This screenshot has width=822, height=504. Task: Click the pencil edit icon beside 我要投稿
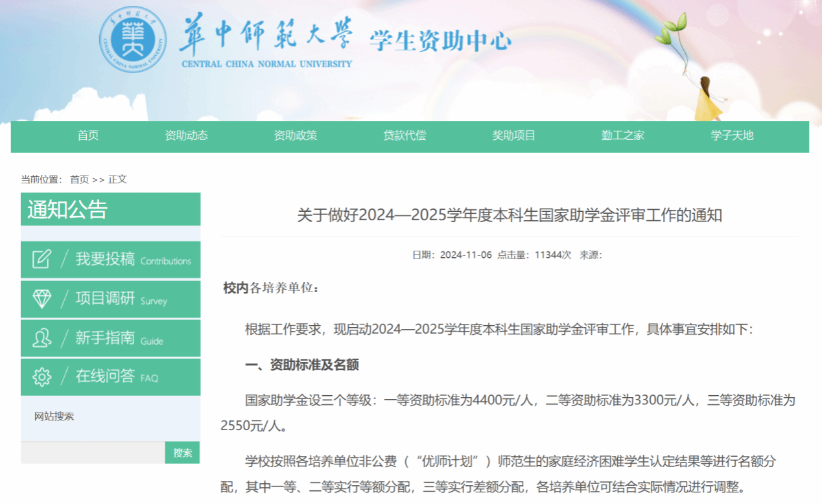(41, 260)
